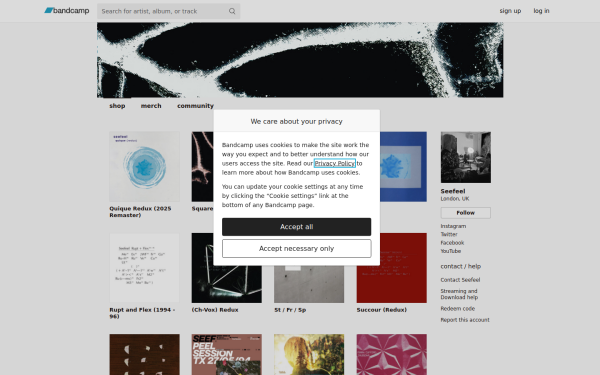600x375 pixels.
Task: Click Accept necessary only button
Action: pos(297,249)
